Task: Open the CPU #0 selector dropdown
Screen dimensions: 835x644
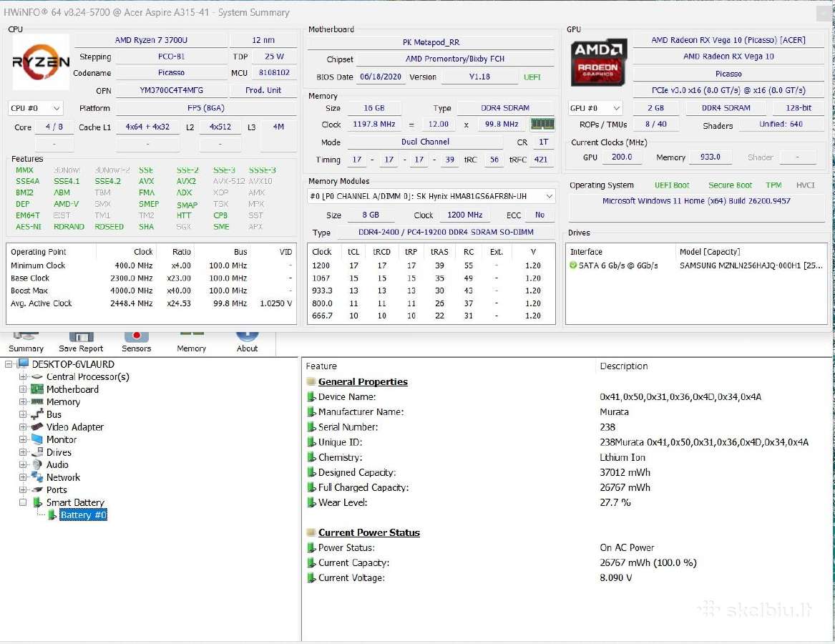Action: point(36,108)
